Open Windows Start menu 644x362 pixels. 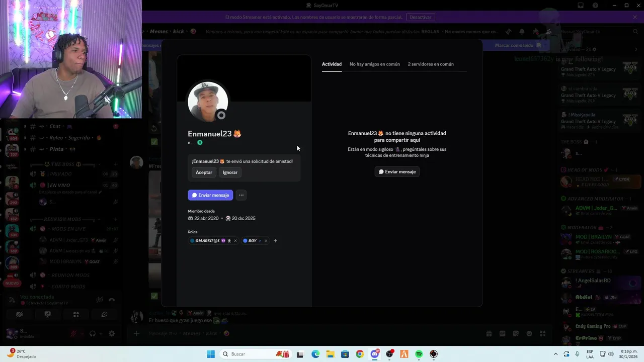coord(210,354)
